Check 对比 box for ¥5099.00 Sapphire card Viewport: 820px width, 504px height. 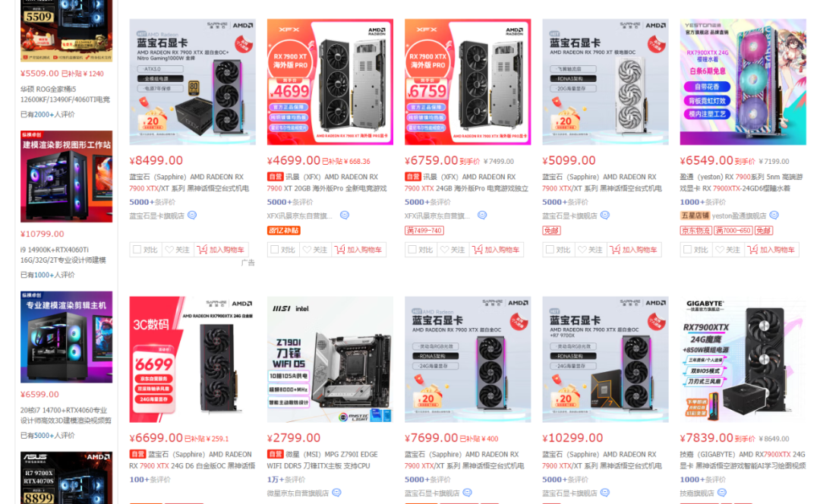(550, 250)
